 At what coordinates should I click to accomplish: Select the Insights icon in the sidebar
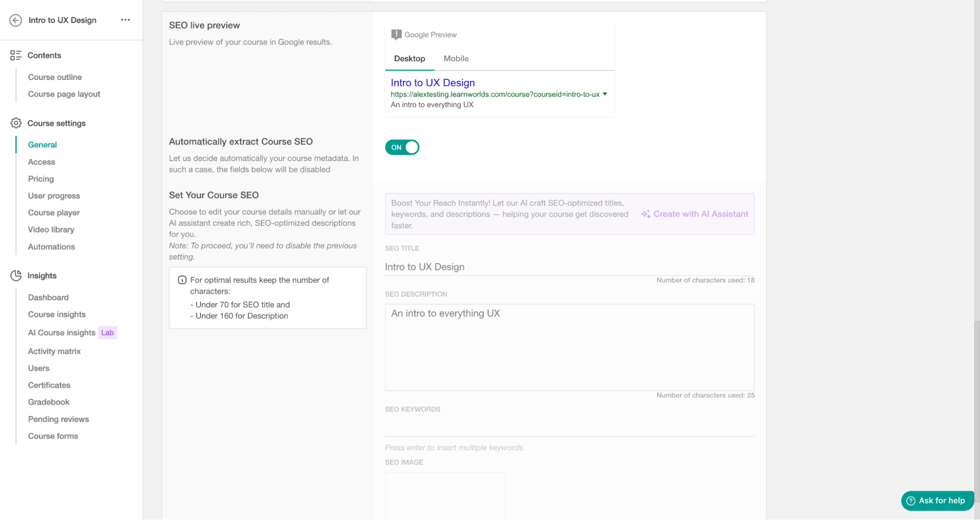point(15,275)
